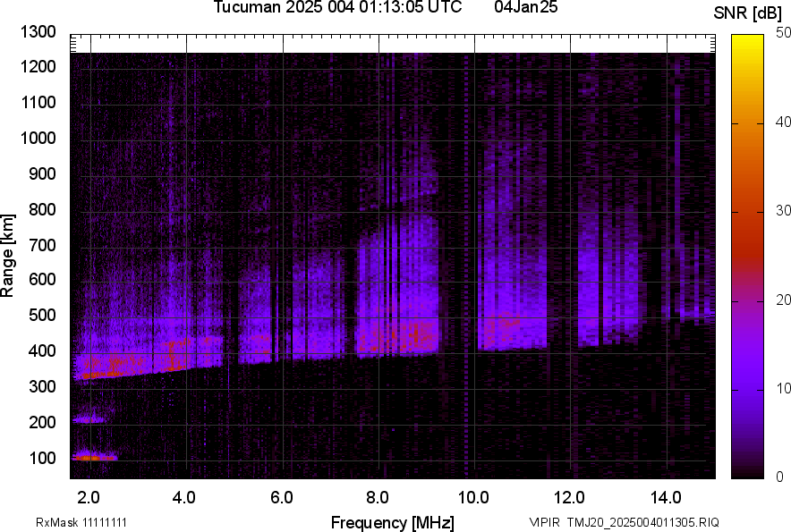This screenshot has height=532, width=791.
Task: Click the 04Jan25 date label
Action: (x=525, y=8)
